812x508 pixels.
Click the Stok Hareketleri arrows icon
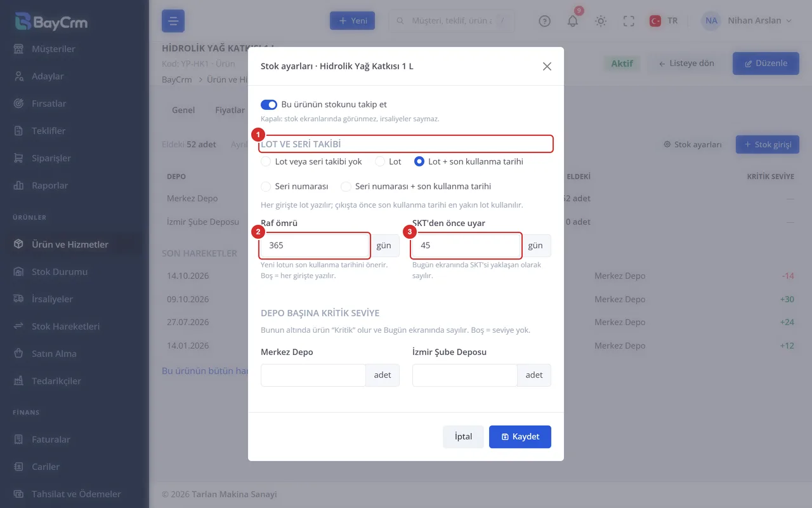pos(19,326)
